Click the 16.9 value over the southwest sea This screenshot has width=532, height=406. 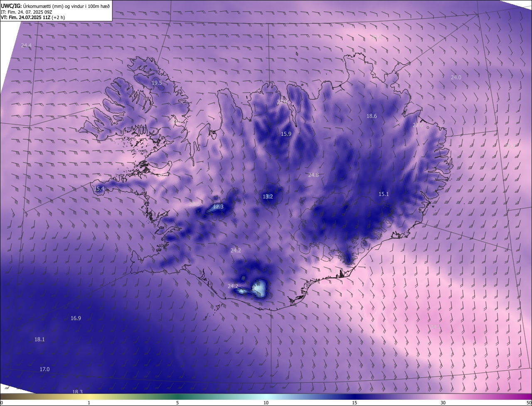coord(76,318)
